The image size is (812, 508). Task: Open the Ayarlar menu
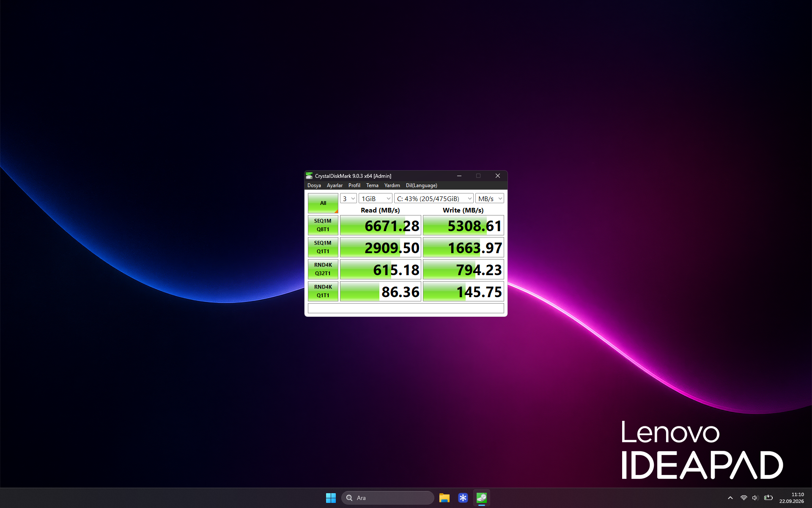pyautogui.click(x=335, y=185)
